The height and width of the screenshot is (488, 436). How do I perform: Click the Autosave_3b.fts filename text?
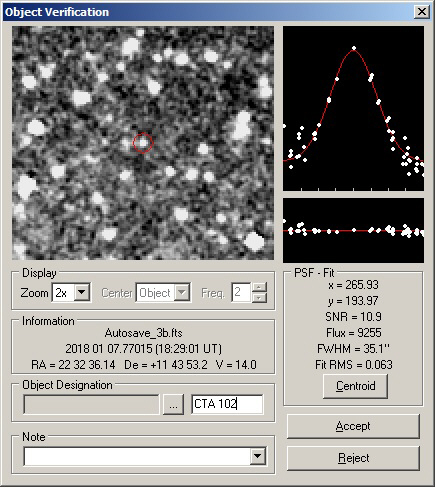tap(144, 333)
